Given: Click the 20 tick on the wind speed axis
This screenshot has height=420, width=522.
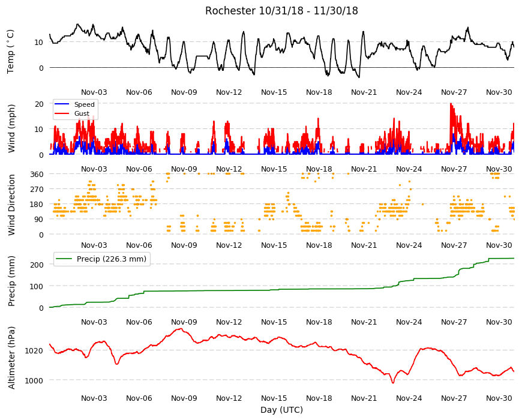Looking at the screenshot, I should (x=39, y=104).
